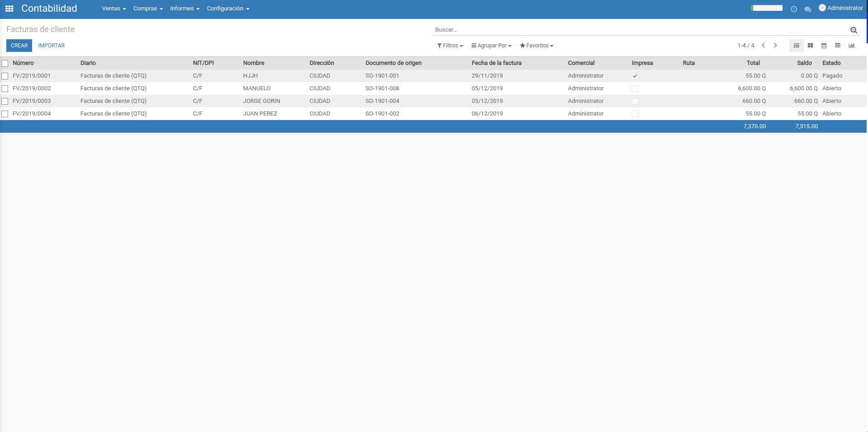Select checkbox for FV/2019/0001
Viewport: 868px width, 432px height.
5,76
